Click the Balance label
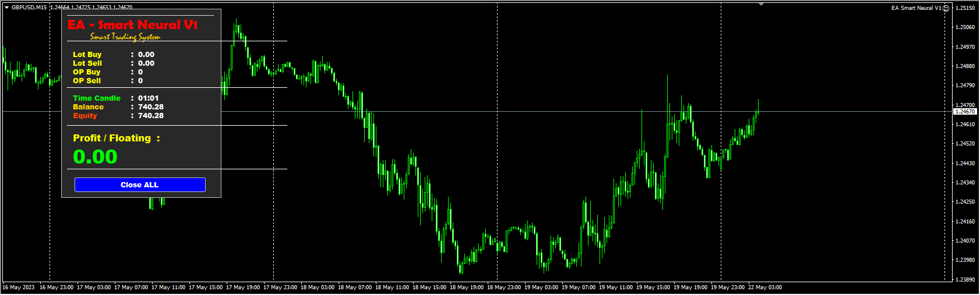The image size is (980, 295). (89, 107)
